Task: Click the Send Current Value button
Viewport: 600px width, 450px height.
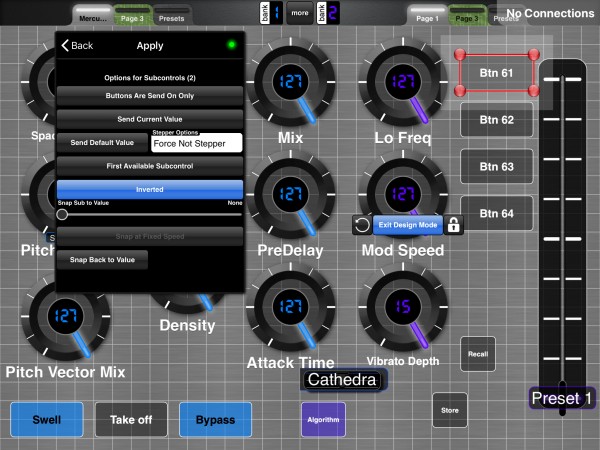Action: [x=150, y=119]
